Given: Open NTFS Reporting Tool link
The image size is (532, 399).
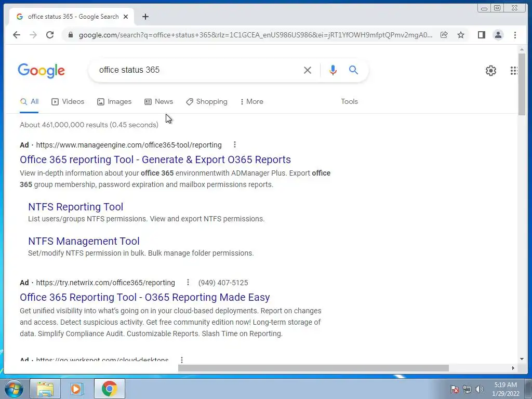Looking at the screenshot, I should point(76,207).
